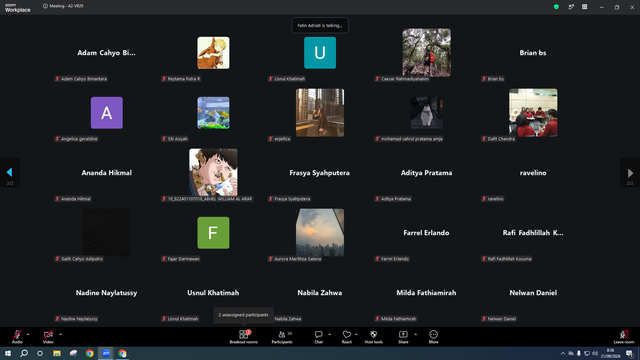Screen dimensions: 640x360
Task: Click the icon beside the green shield
Action: [571, 7]
